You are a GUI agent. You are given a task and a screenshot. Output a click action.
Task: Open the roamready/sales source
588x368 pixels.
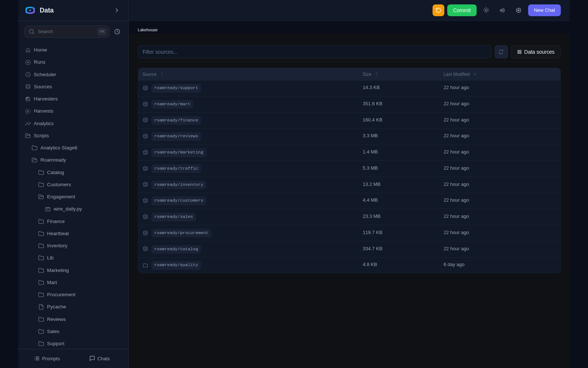coord(173,217)
